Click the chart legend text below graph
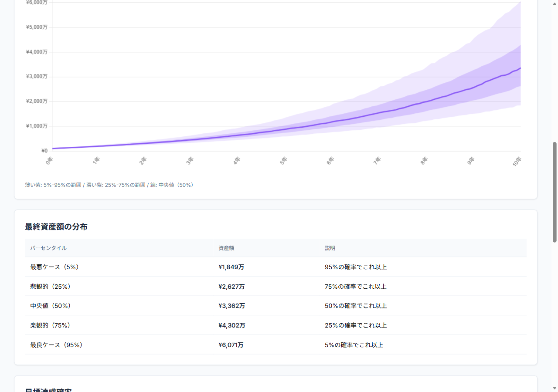This screenshot has width=558, height=392. coord(110,185)
